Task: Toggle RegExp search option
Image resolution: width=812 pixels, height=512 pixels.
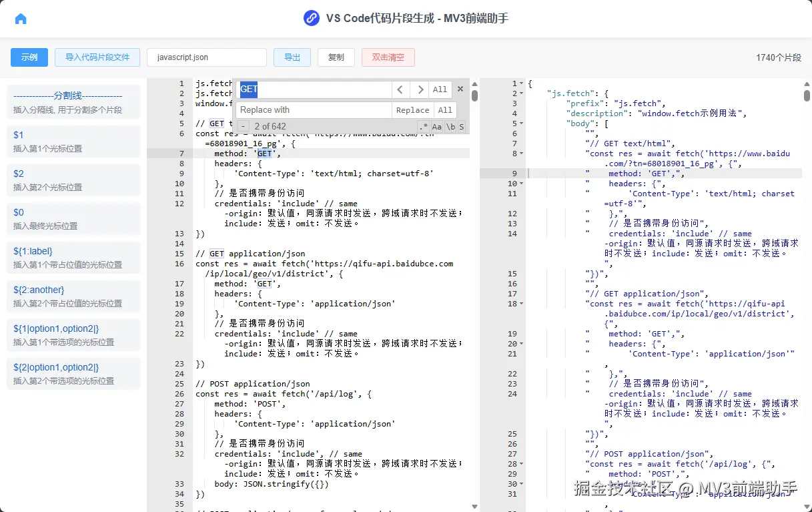Action: click(x=424, y=127)
